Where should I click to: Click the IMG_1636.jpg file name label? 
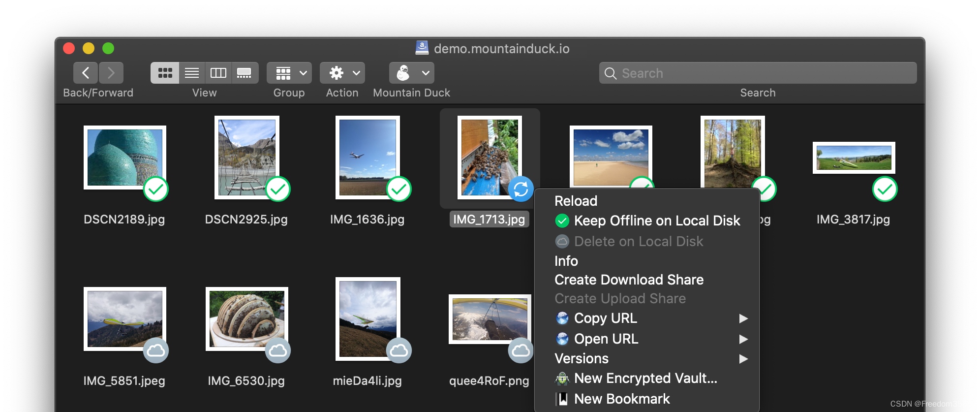pyautogui.click(x=367, y=219)
